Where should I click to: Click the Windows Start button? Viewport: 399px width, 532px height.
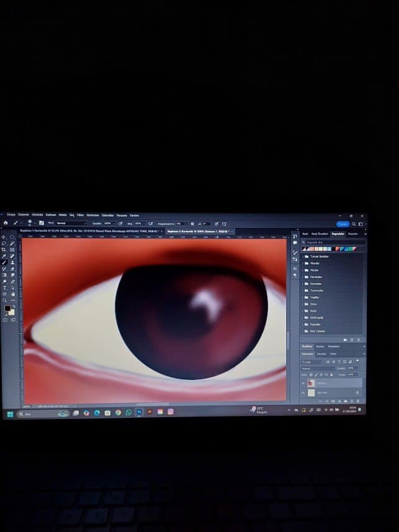click(10, 414)
